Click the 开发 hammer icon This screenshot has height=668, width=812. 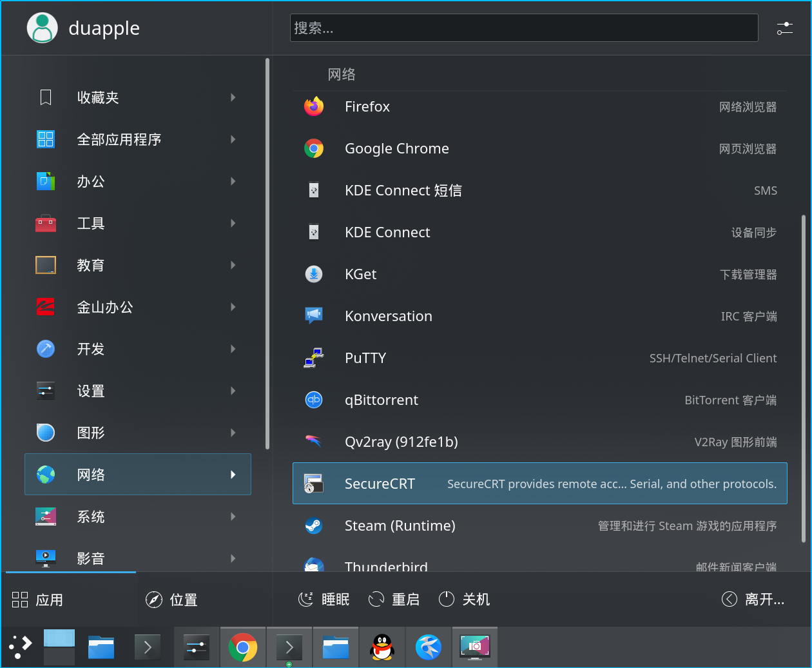(46, 349)
